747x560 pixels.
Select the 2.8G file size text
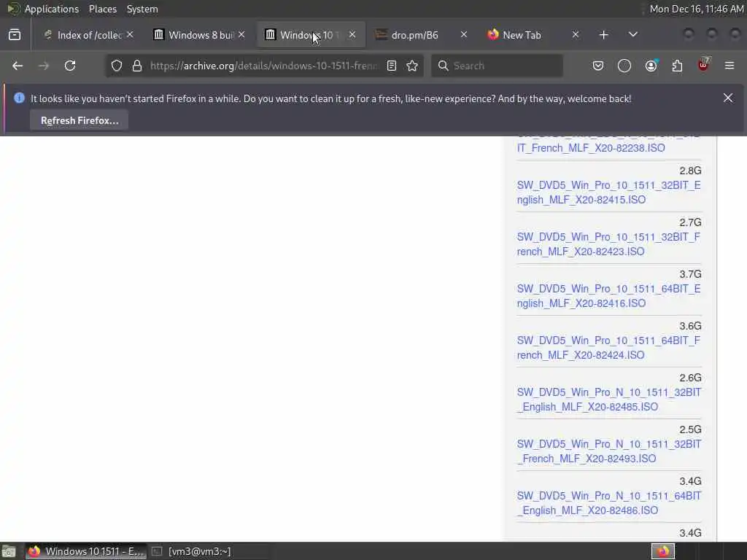(690, 171)
